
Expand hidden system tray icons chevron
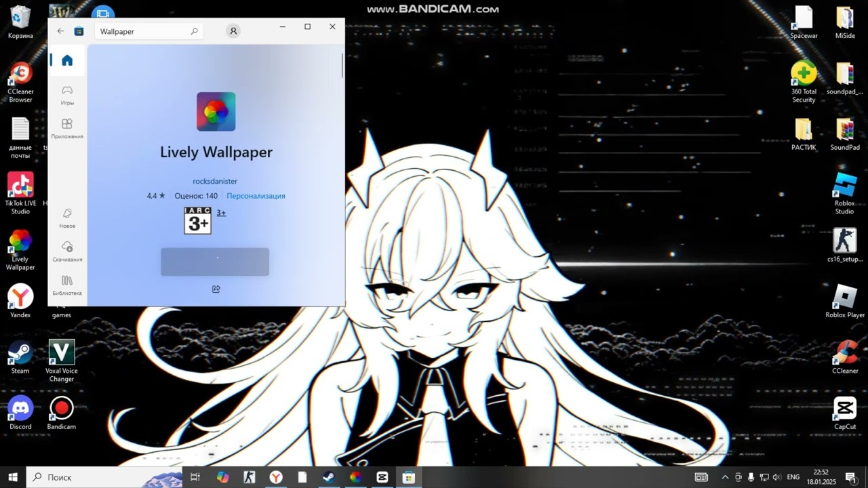coord(725,477)
